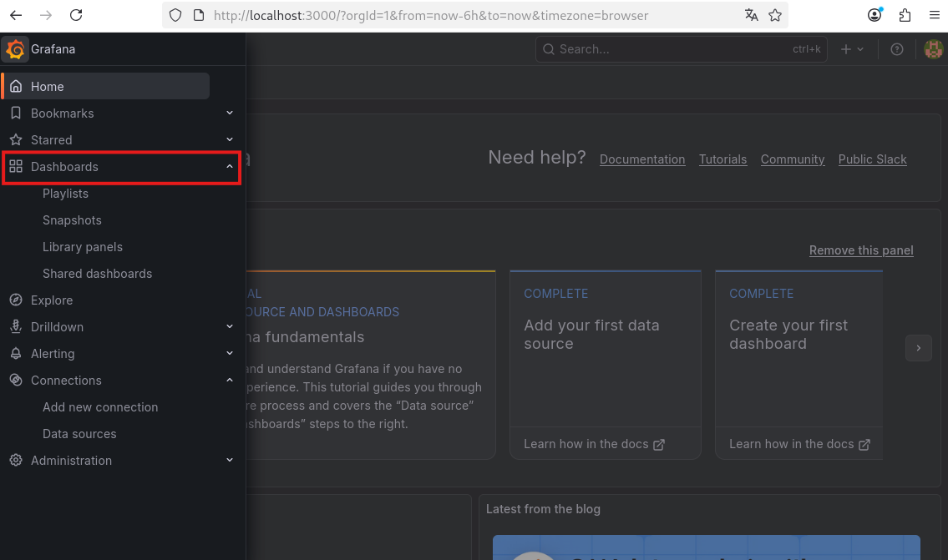The height and width of the screenshot is (560, 948).
Task: Click the Dashboards grid icon
Action: tap(16, 166)
